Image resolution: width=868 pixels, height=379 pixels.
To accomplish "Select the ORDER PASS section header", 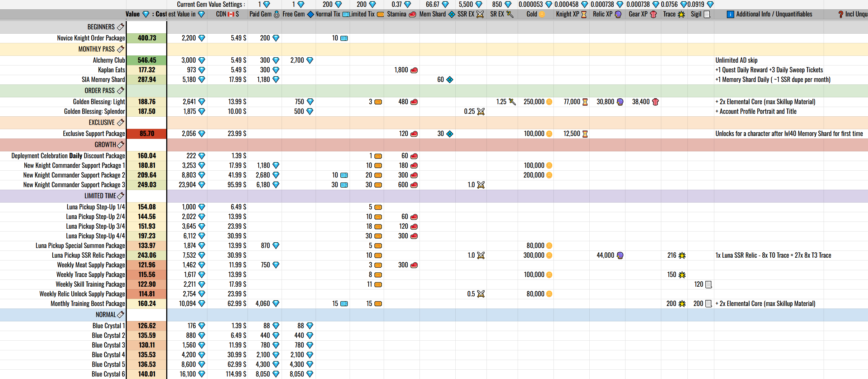I will 99,91.
